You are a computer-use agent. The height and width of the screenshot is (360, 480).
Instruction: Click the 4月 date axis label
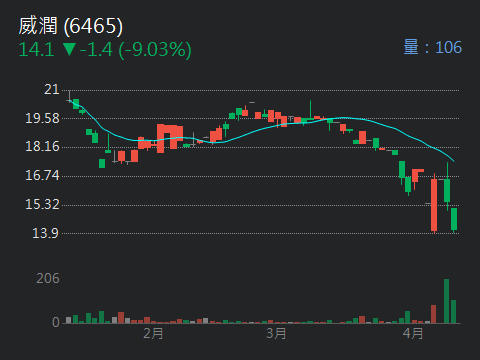(x=413, y=333)
